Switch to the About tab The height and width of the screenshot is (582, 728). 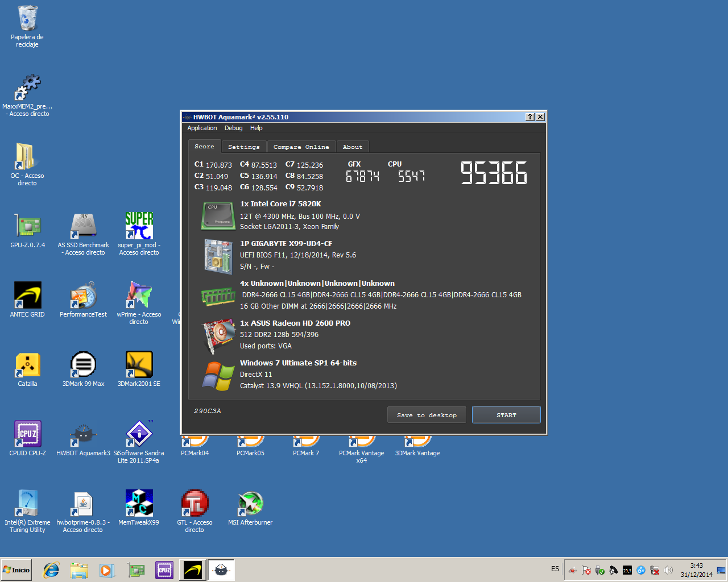[x=353, y=147]
